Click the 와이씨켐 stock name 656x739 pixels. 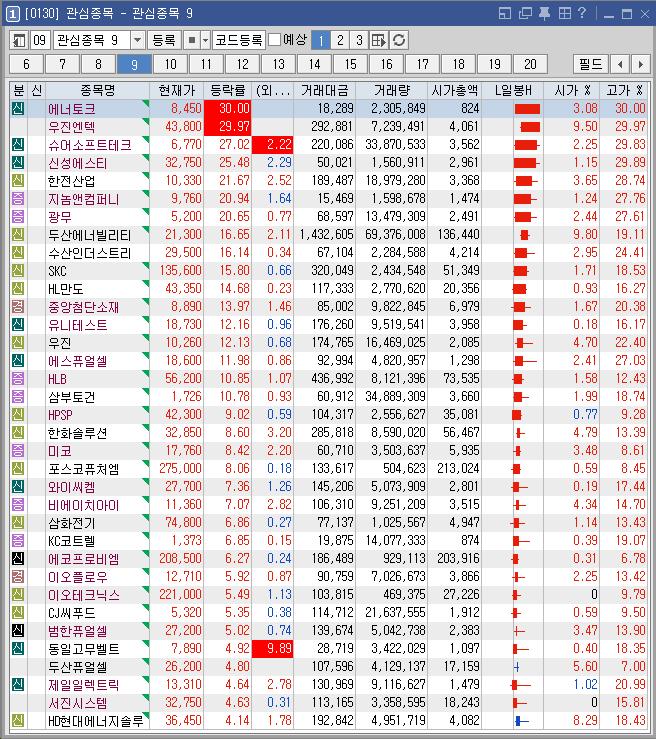pos(72,486)
